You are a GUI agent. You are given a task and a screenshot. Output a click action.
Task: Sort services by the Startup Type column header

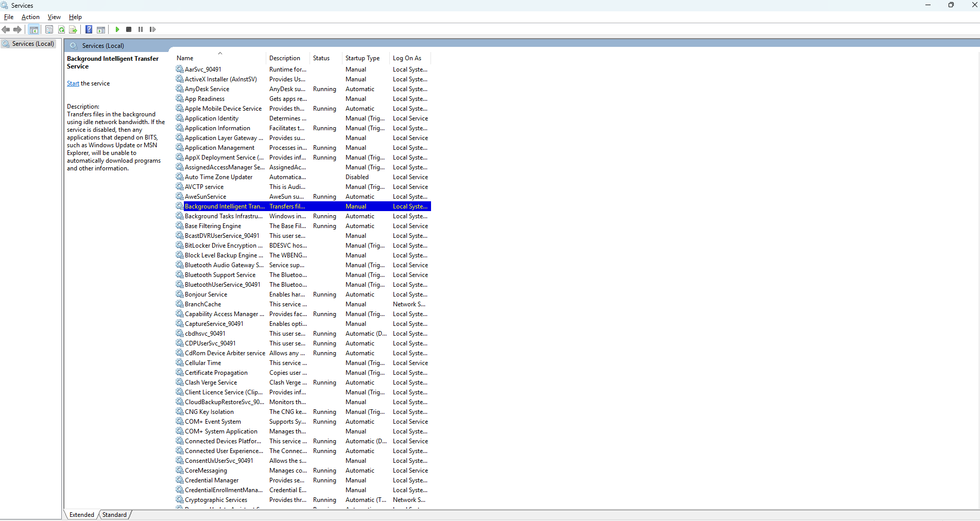point(362,58)
